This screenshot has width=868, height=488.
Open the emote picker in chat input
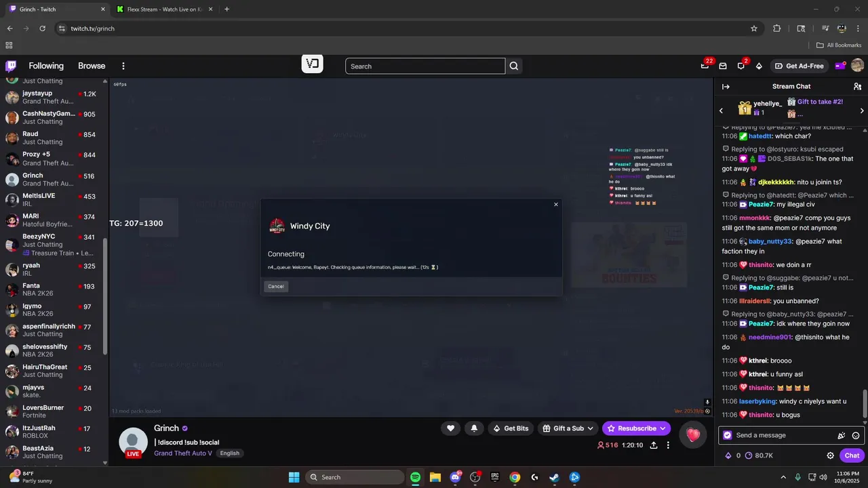(x=856, y=435)
